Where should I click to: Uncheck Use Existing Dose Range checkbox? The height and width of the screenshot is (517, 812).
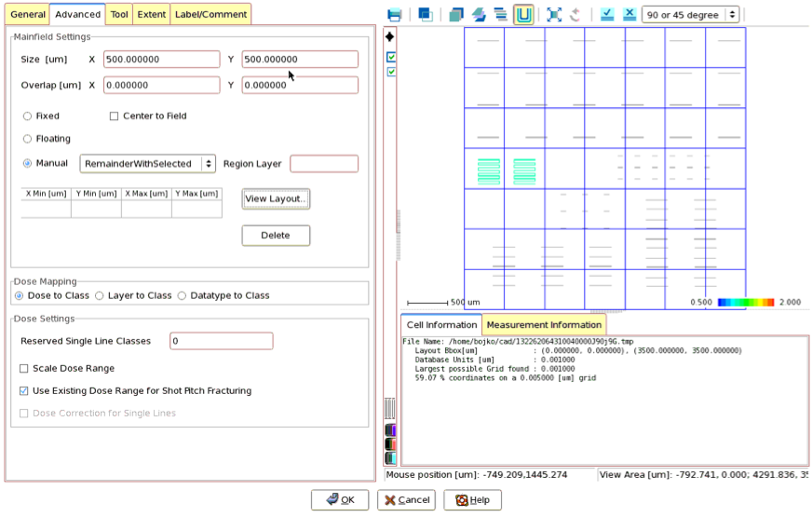click(x=24, y=390)
